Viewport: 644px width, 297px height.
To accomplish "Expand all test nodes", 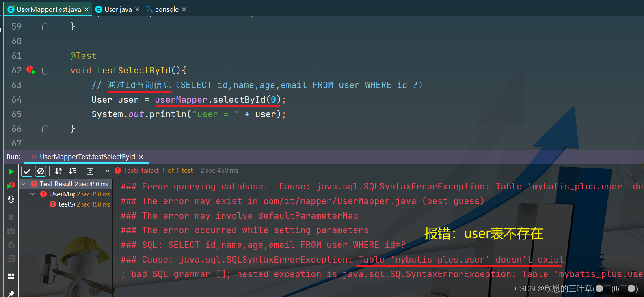I will [90, 171].
